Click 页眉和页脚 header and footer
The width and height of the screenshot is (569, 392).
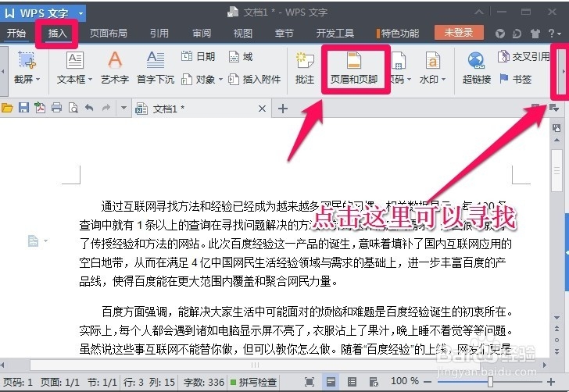[354, 68]
